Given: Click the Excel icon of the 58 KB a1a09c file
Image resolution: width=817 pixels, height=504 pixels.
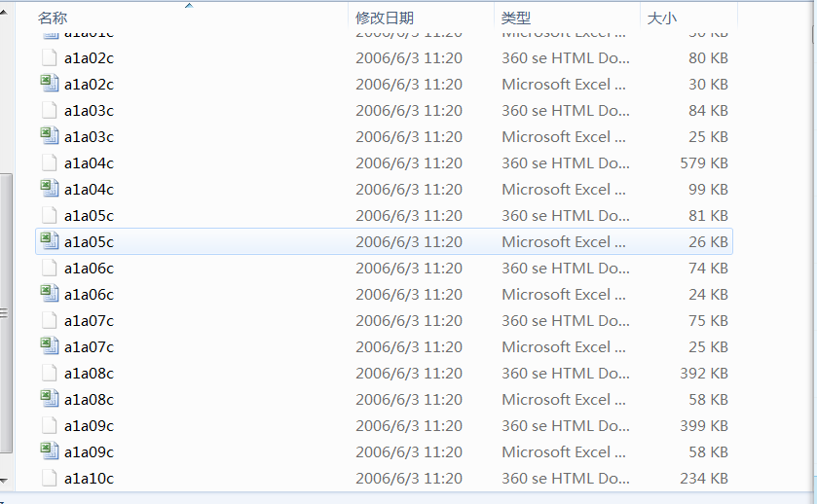Looking at the screenshot, I should click(x=49, y=451).
